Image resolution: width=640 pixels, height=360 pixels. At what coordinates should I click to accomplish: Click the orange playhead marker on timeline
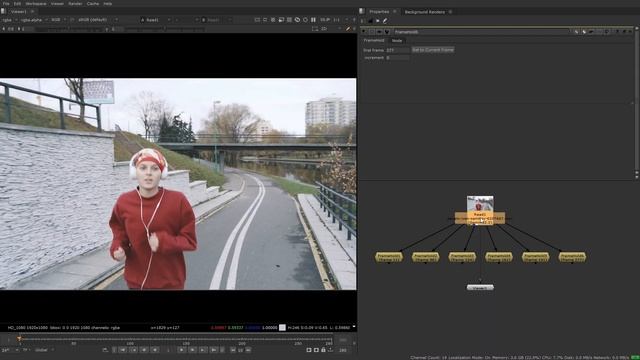[x=19, y=338]
